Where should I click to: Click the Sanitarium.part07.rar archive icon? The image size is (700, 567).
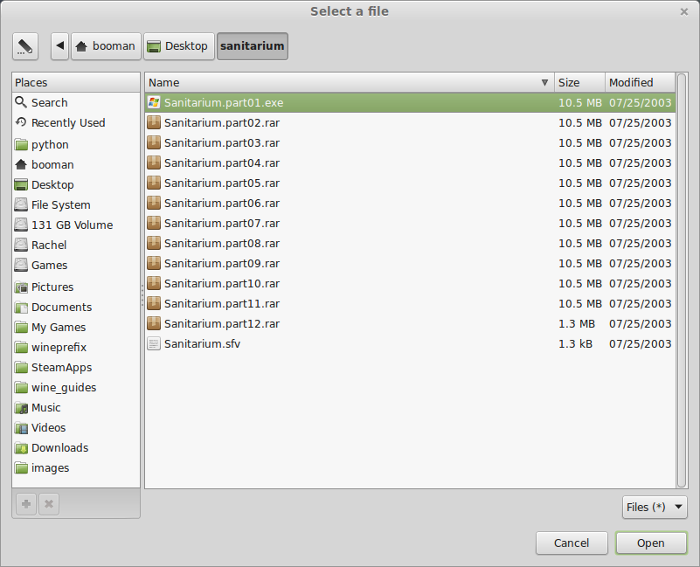(x=154, y=223)
